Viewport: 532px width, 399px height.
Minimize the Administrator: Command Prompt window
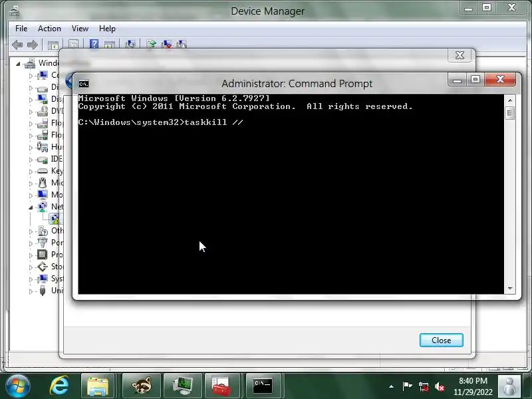click(457, 80)
